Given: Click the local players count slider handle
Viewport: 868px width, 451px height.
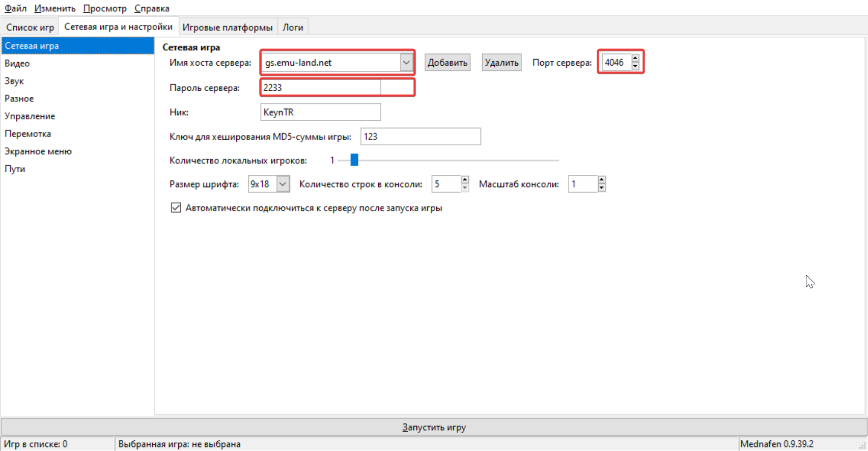Looking at the screenshot, I should point(354,160).
